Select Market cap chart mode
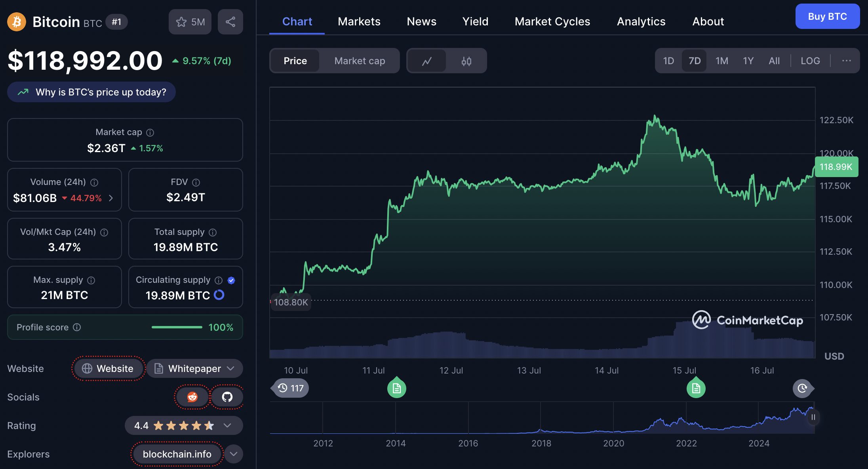 pyautogui.click(x=360, y=61)
